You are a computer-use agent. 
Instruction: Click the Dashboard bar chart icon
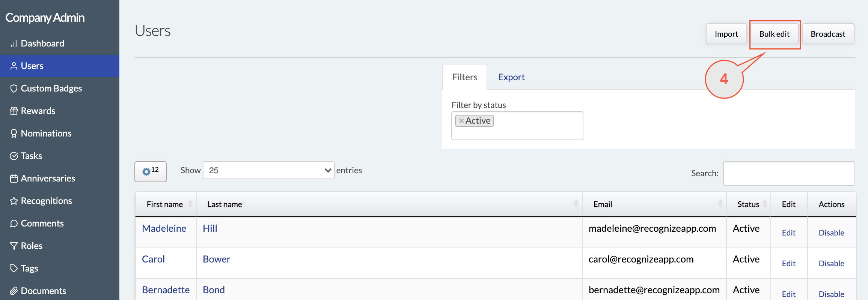tap(14, 44)
